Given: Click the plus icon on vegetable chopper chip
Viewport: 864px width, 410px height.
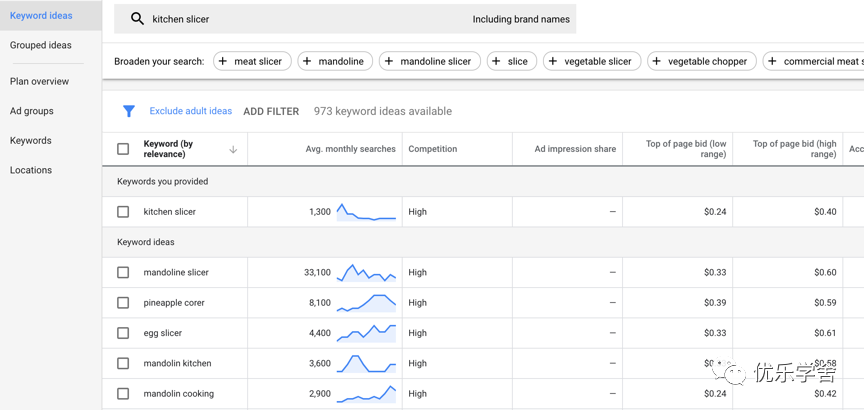Looking at the screenshot, I should point(657,61).
